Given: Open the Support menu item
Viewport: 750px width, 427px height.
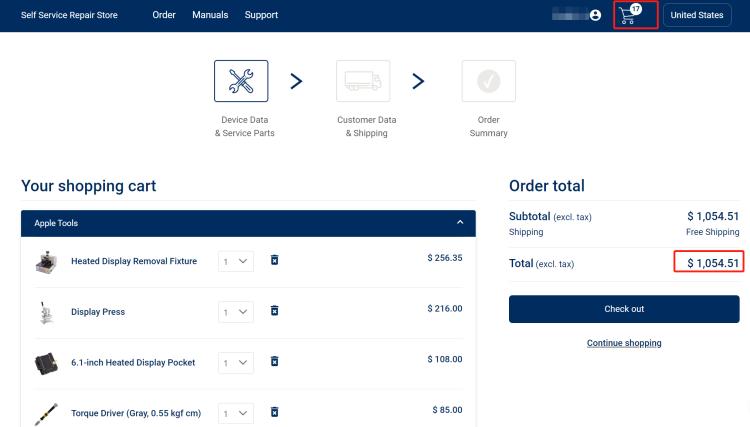Looking at the screenshot, I should 261,15.
